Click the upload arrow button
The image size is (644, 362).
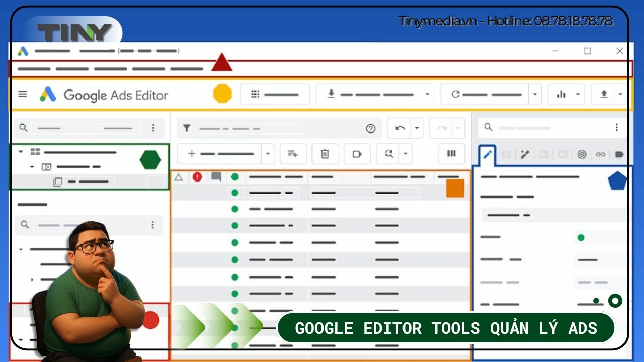604,94
